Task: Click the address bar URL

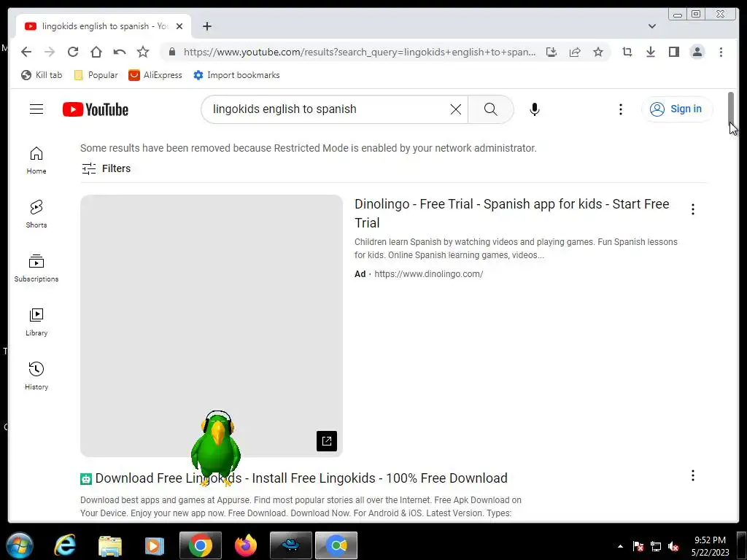Action: coord(360,52)
